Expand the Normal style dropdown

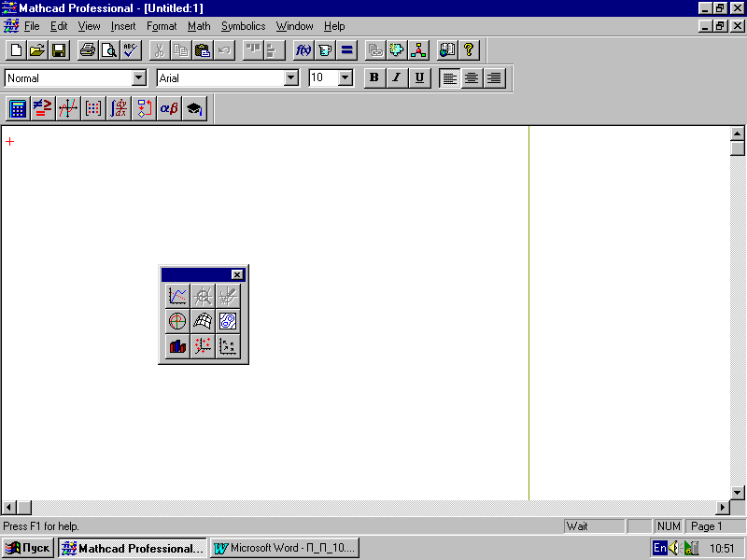[x=138, y=77]
